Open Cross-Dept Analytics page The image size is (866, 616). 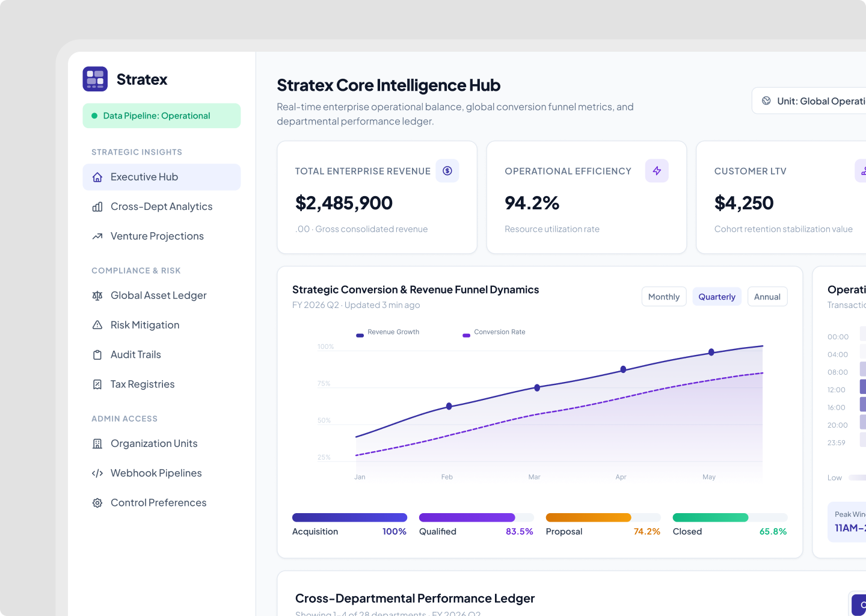pyautogui.click(x=162, y=207)
